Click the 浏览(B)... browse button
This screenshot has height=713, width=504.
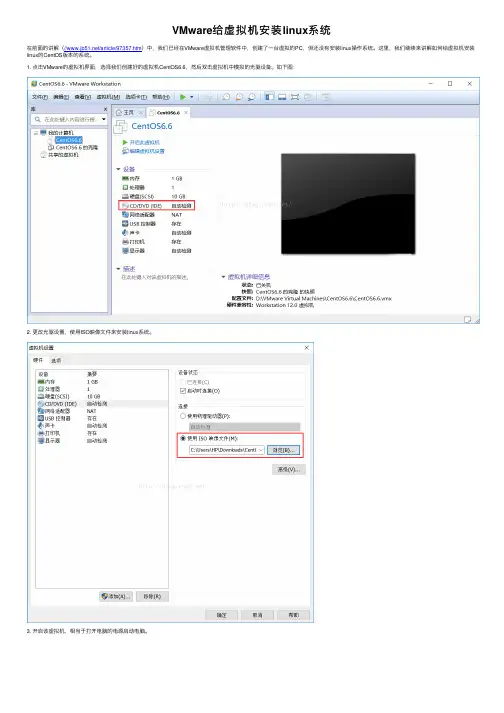coord(283,450)
